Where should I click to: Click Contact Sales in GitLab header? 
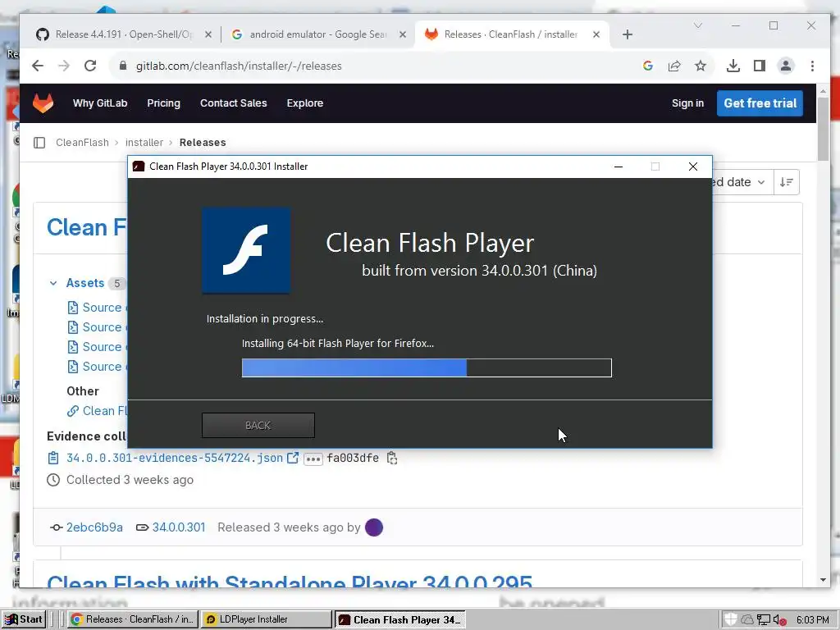pos(233,103)
